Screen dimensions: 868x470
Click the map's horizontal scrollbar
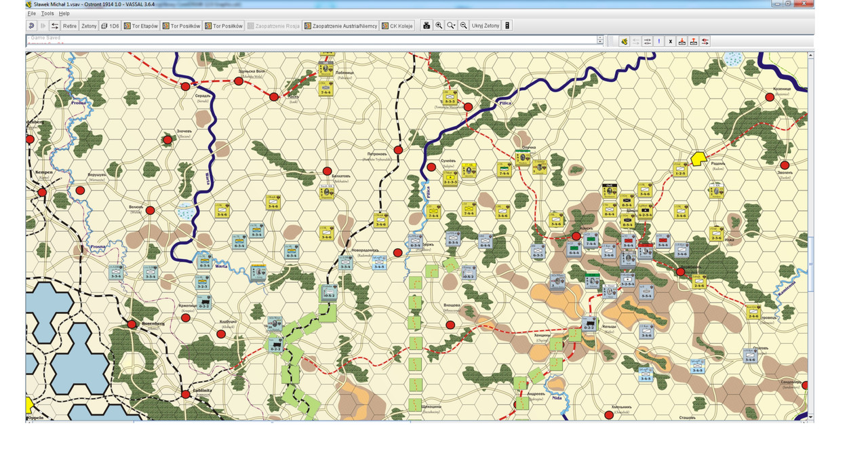click(x=417, y=422)
